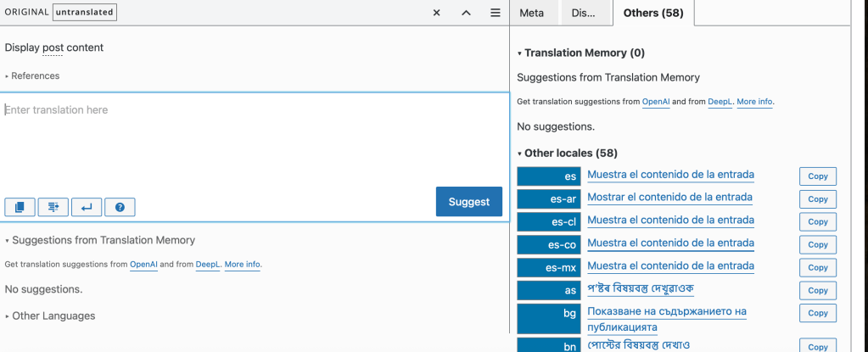
Task: Open the DeepL link in the sidebar
Action: pyautogui.click(x=719, y=102)
